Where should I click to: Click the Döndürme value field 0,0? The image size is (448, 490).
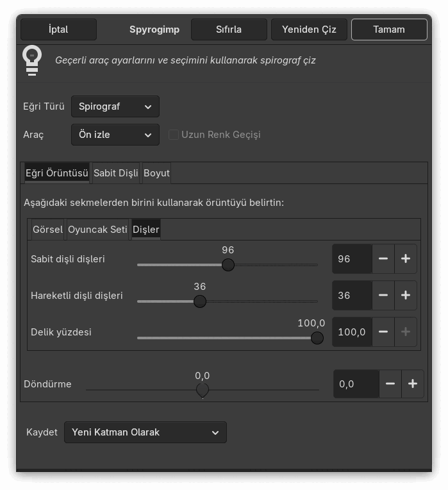(x=356, y=384)
